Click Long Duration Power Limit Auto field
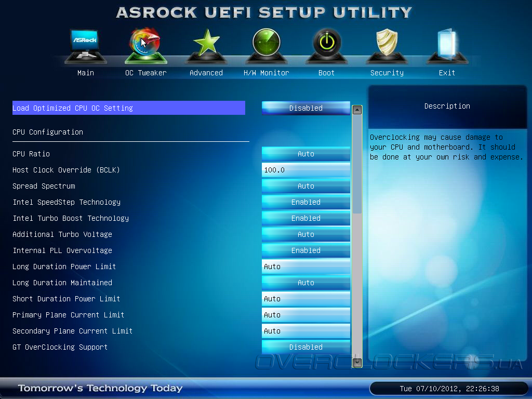Viewport: 532px width, 399px height. [305, 267]
